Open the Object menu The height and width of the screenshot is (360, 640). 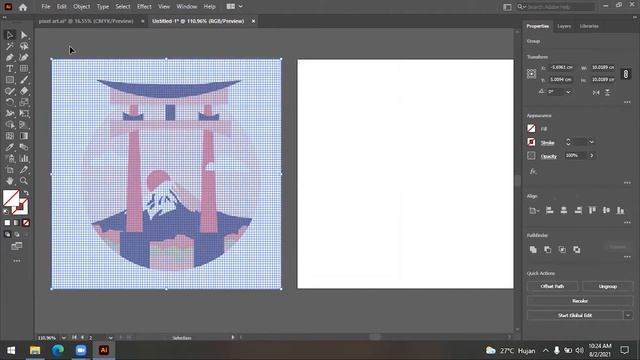click(x=82, y=7)
